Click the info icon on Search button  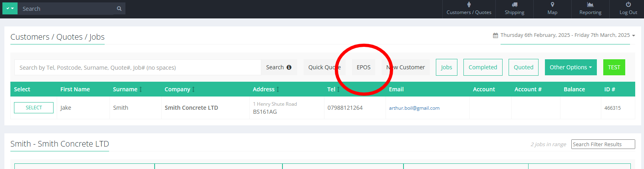(289, 67)
